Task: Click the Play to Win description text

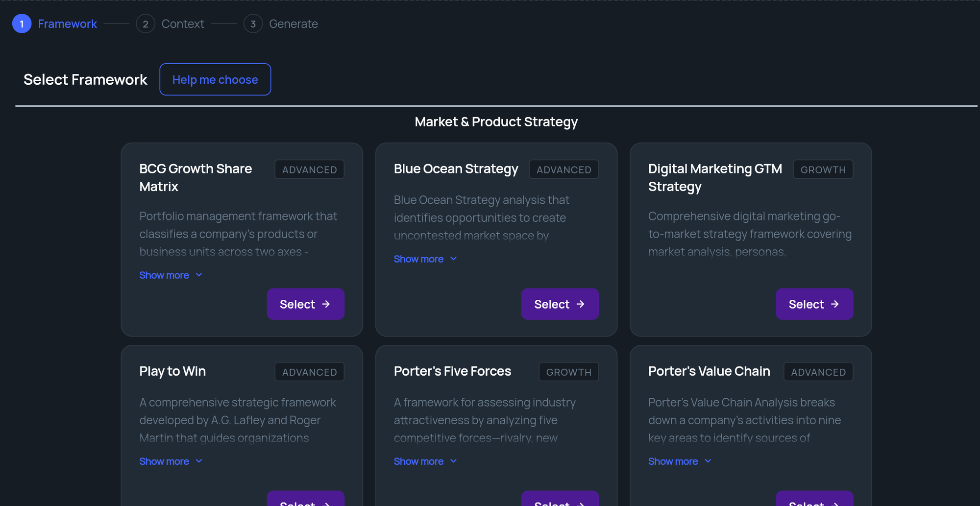Action: pos(238,420)
